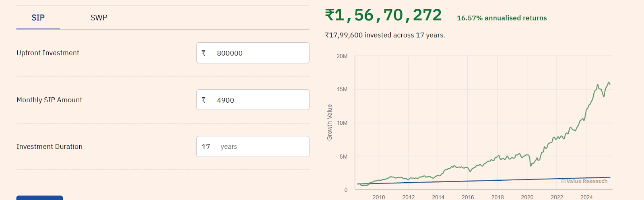This screenshot has height=200, width=644.
Task: Click rupee symbol in Upfront Investment box
Action: pos(204,53)
